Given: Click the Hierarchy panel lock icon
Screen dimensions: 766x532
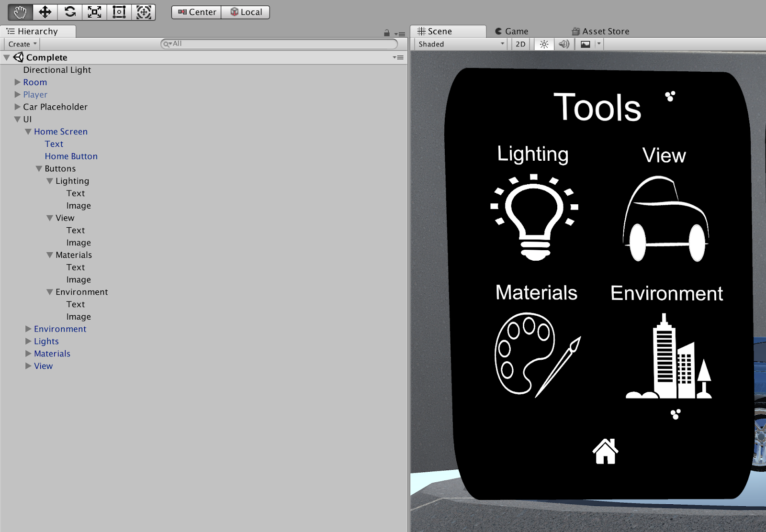Looking at the screenshot, I should pyautogui.click(x=387, y=33).
